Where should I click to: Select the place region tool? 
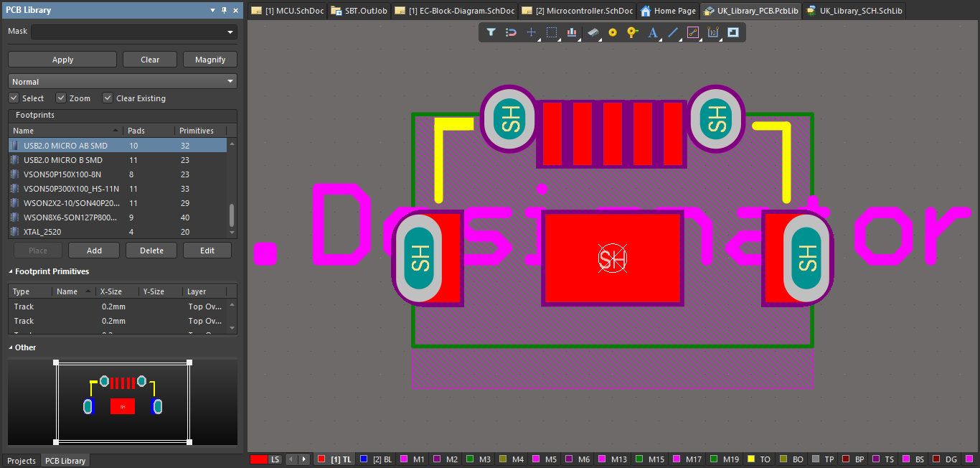pos(733,32)
